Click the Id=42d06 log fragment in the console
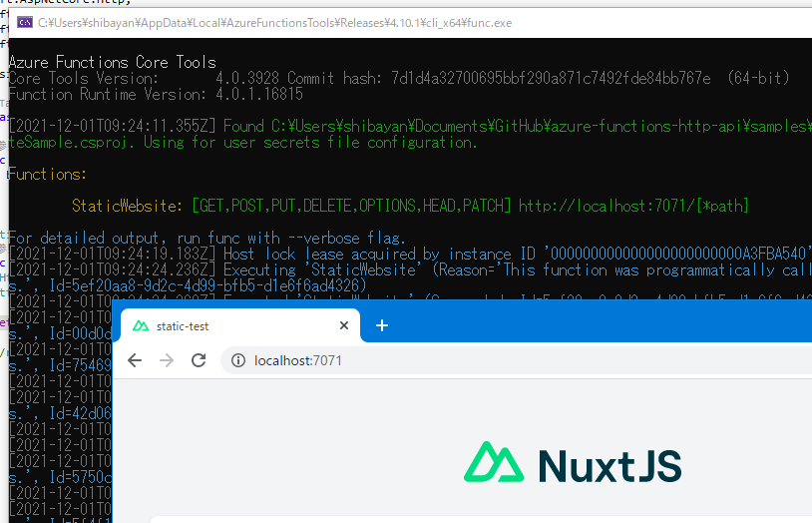This screenshot has height=523, width=812. tap(80, 413)
